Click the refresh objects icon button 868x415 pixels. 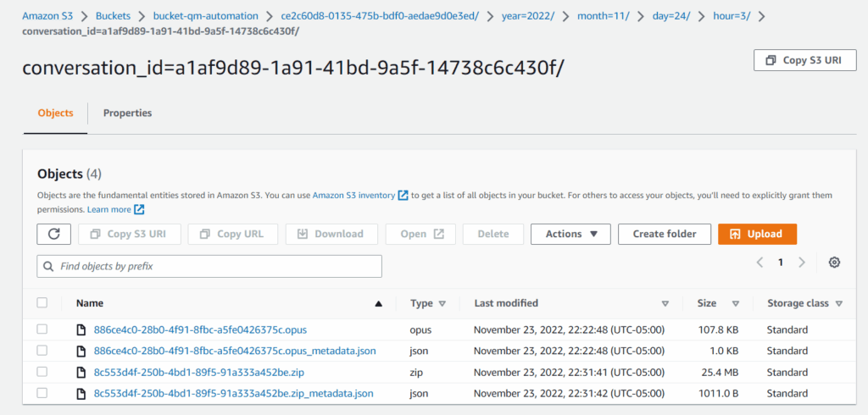54,234
